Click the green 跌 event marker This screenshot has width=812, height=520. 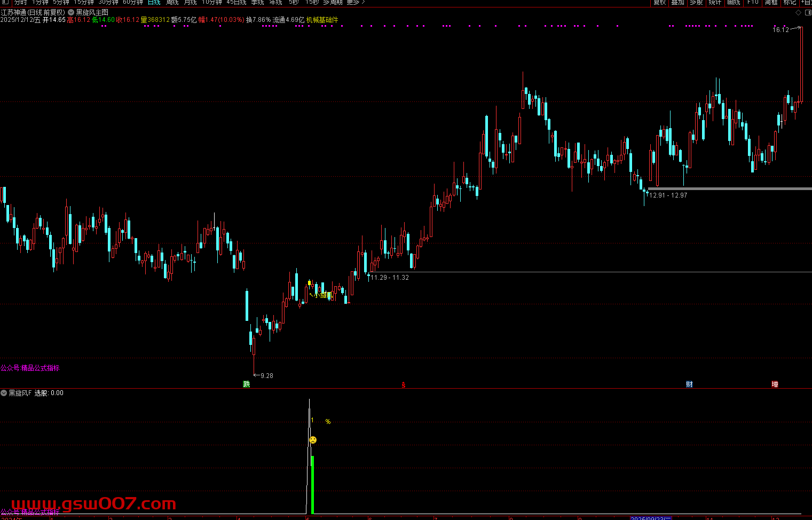click(246, 384)
